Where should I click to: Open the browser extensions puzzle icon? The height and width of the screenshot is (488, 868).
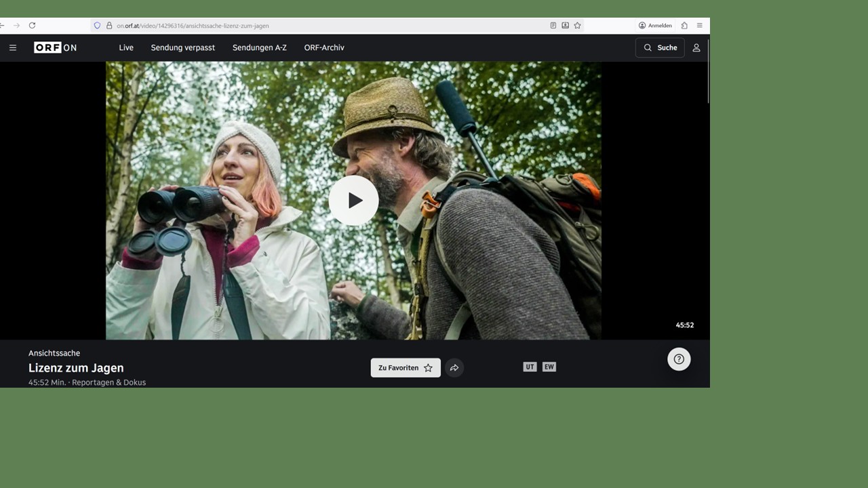(684, 25)
